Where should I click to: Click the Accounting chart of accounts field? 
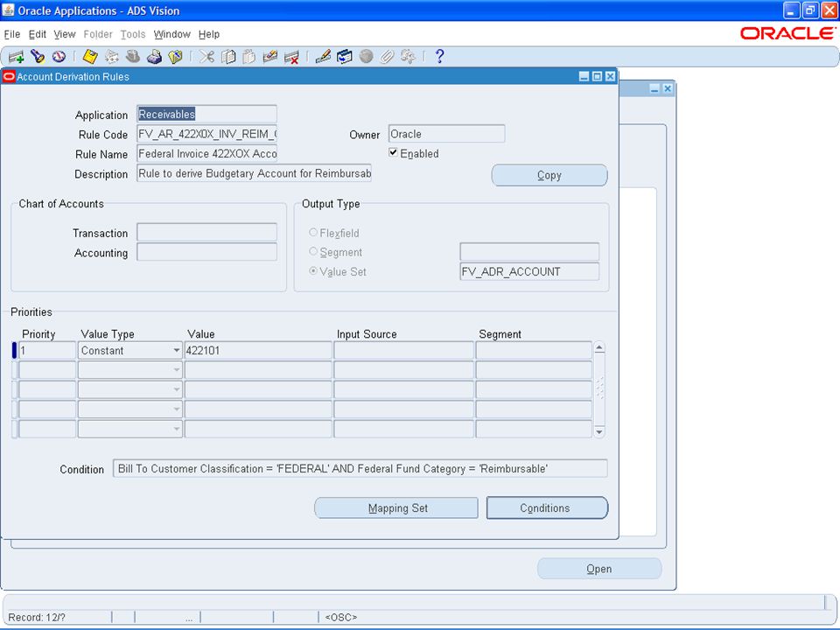(x=206, y=252)
